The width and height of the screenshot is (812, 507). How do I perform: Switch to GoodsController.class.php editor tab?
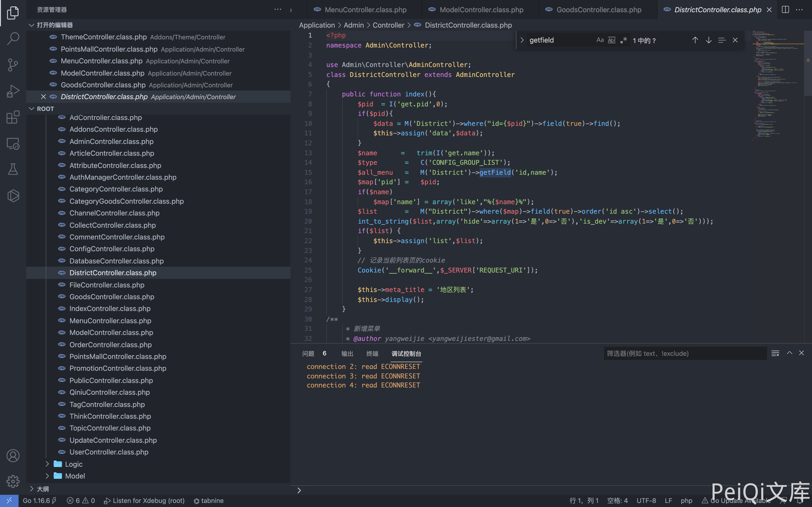point(598,10)
